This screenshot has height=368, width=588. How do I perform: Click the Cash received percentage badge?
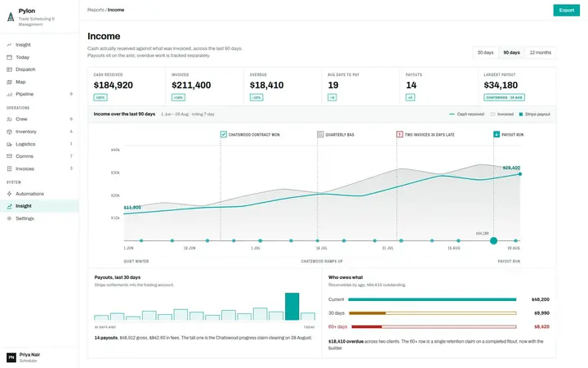(x=100, y=97)
